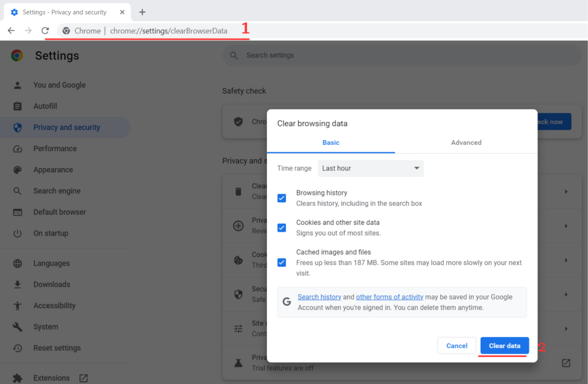
Task: Click the Downloads arrow icon
Action: 17,285
